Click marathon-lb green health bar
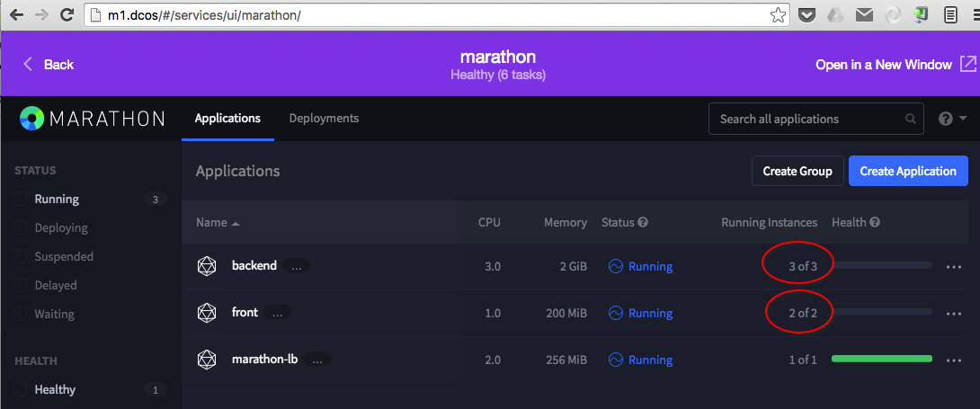980x409 pixels. (x=882, y=359)
